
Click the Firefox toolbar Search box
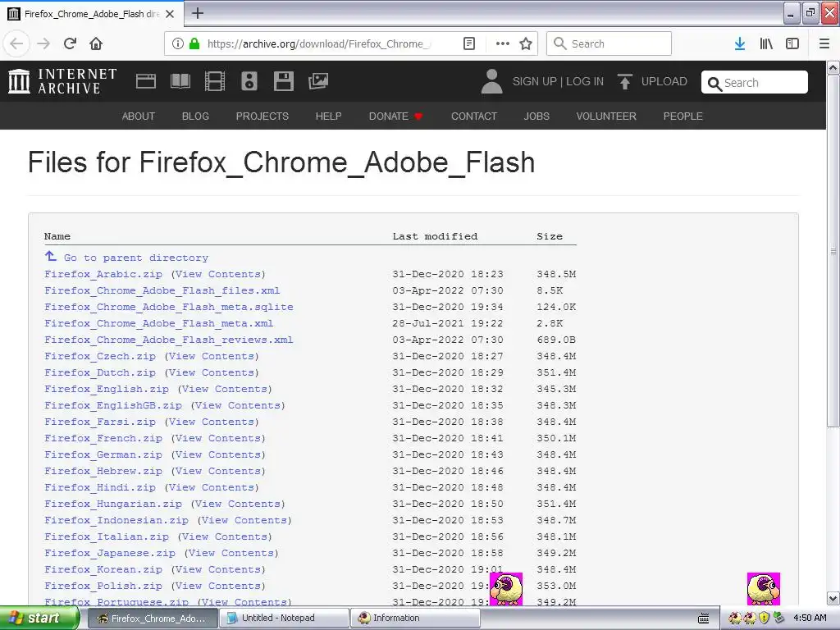pyautogui.click(x=609, y=43)
